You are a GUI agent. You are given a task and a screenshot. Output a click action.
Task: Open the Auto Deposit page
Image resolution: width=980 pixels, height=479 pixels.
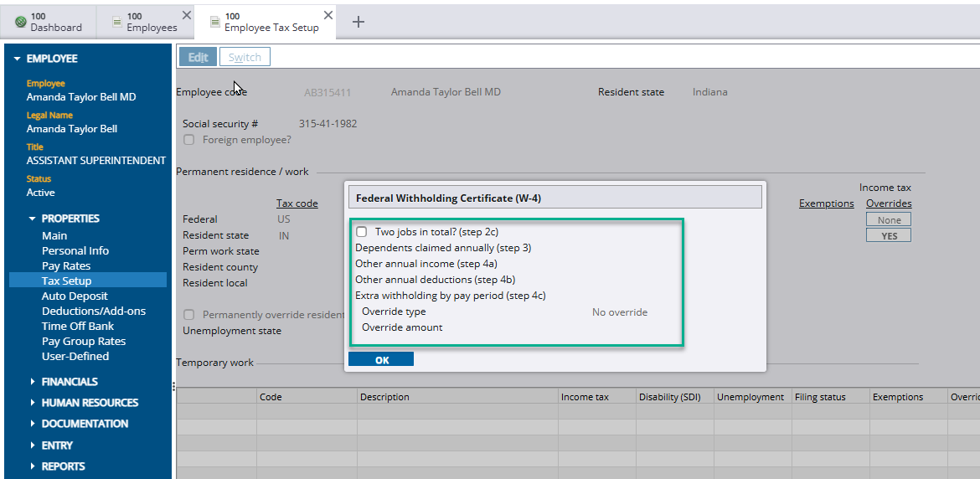pyautogui.click(x=75, y=296)
